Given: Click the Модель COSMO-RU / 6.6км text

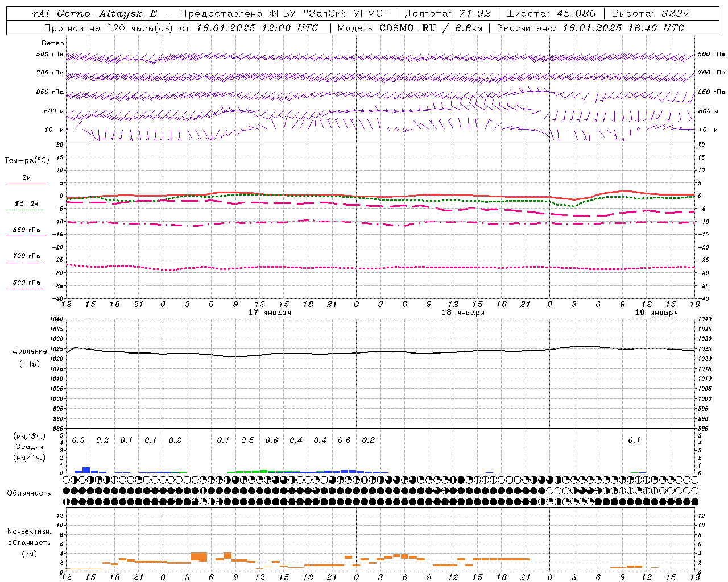Looking at the screenshot, I should (x=409, y=28).
